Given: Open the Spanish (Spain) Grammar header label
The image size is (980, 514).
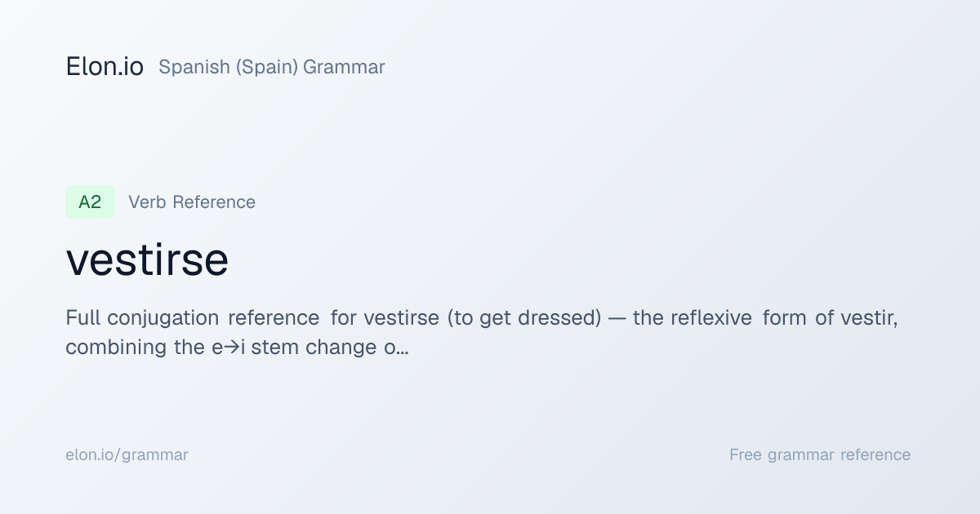Looking at the screenshot, I should click(x=272, y=68).
